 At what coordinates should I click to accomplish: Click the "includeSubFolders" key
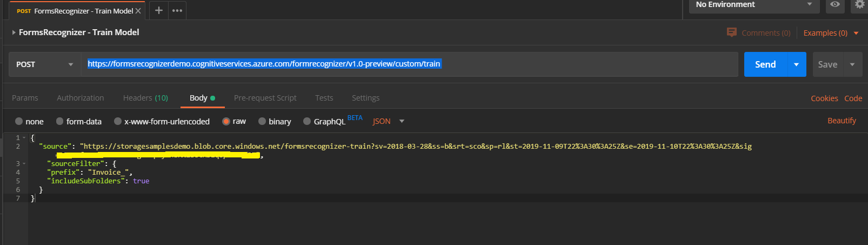[86, 181]
